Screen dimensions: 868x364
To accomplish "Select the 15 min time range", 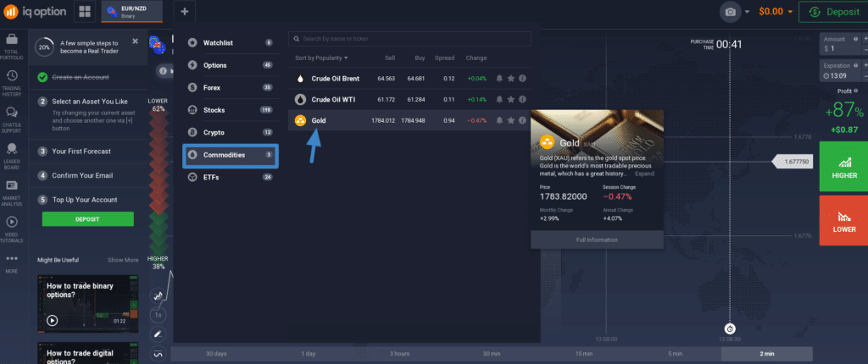I will 583,354.
